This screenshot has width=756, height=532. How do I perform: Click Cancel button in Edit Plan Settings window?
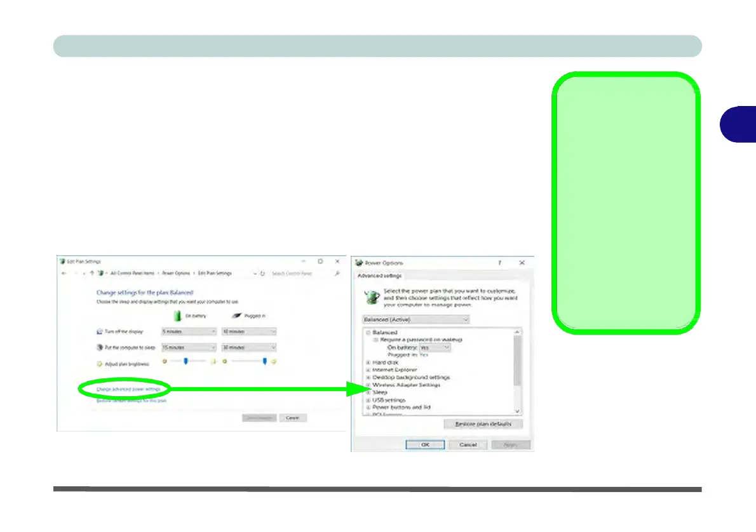293,418
